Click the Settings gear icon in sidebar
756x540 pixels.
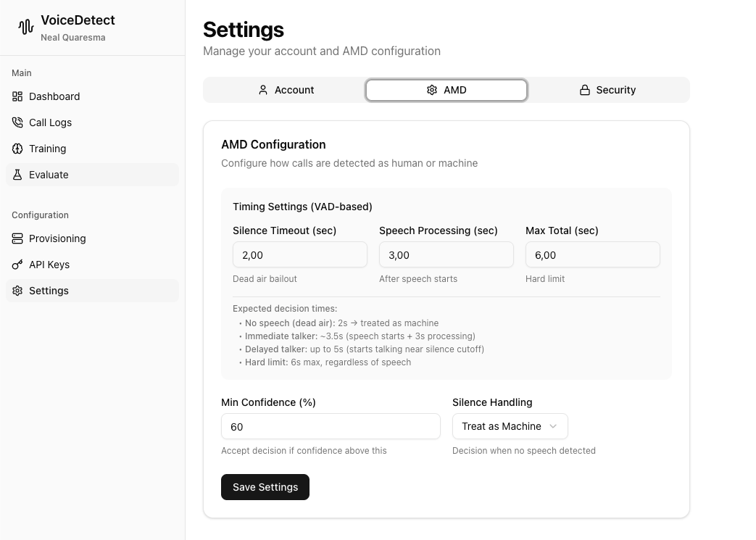pos(17,291)
